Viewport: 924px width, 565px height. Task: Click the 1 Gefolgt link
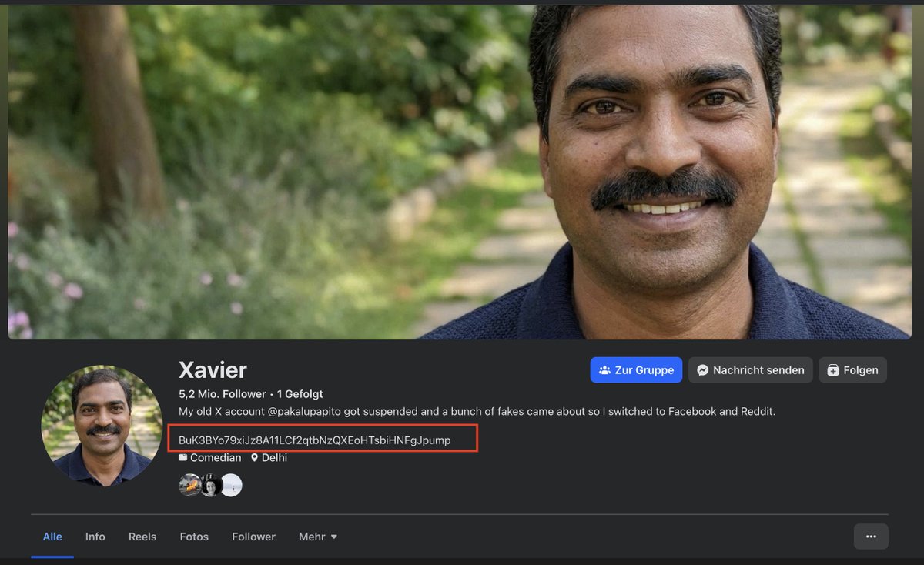pos(300,393)
